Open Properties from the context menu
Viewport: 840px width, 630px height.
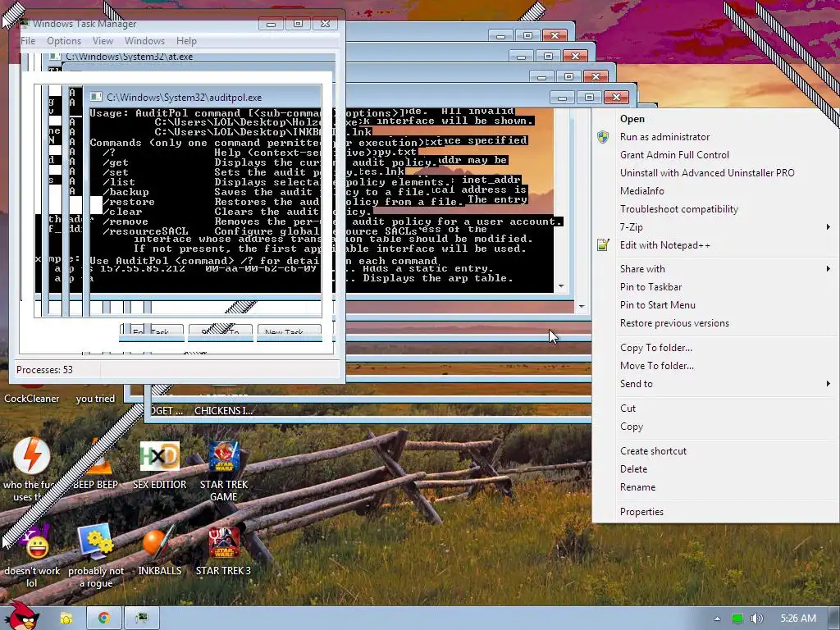click(715, 512)
